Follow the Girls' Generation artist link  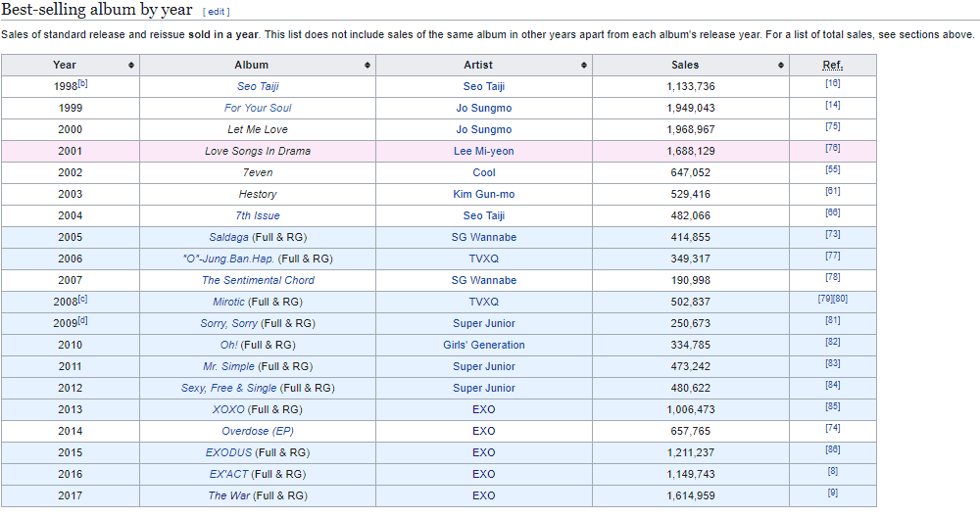pos(484,345)
